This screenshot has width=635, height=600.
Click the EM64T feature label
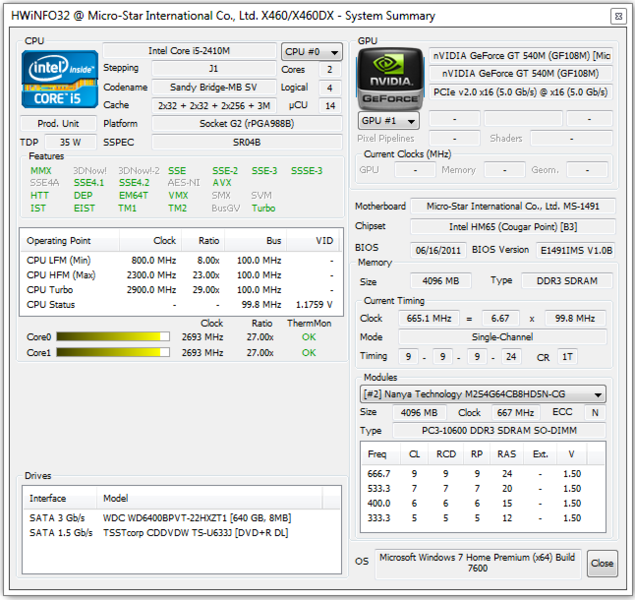[x=133, y=196]
